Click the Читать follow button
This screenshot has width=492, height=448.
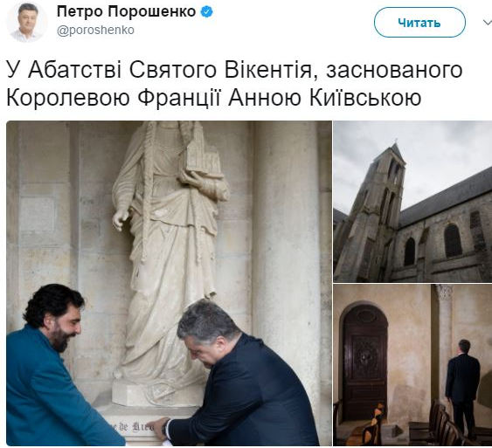[x=419, y=23]
